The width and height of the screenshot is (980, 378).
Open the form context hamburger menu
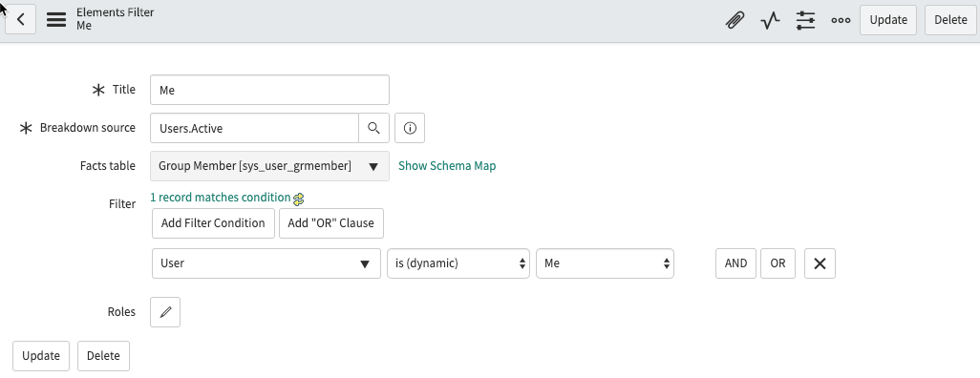(x=56, y=19)
